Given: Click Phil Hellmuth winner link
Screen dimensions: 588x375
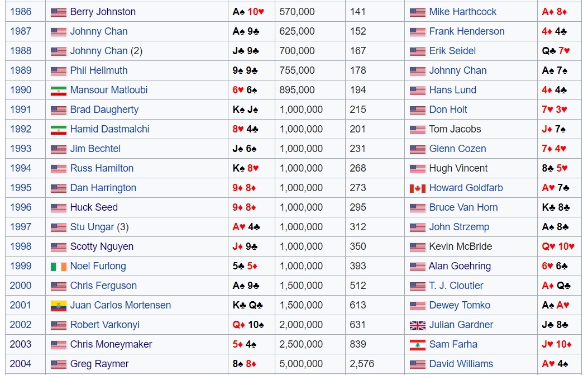Looking at the screenshot, I should 99,70.
